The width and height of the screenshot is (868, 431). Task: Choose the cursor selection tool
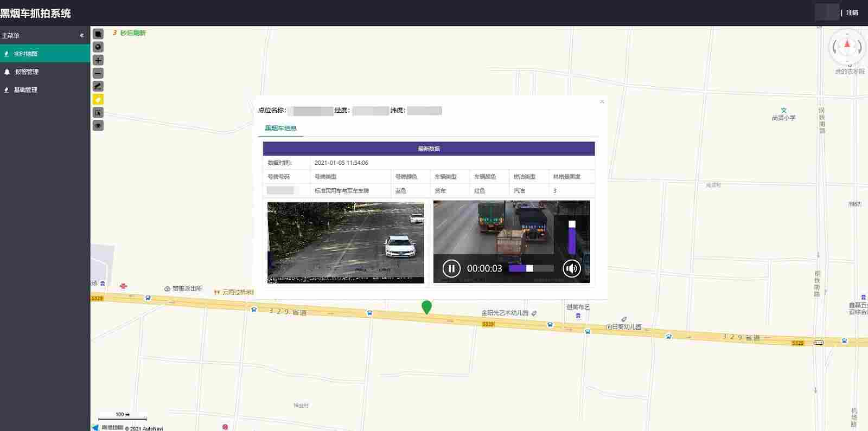(98, 113)
